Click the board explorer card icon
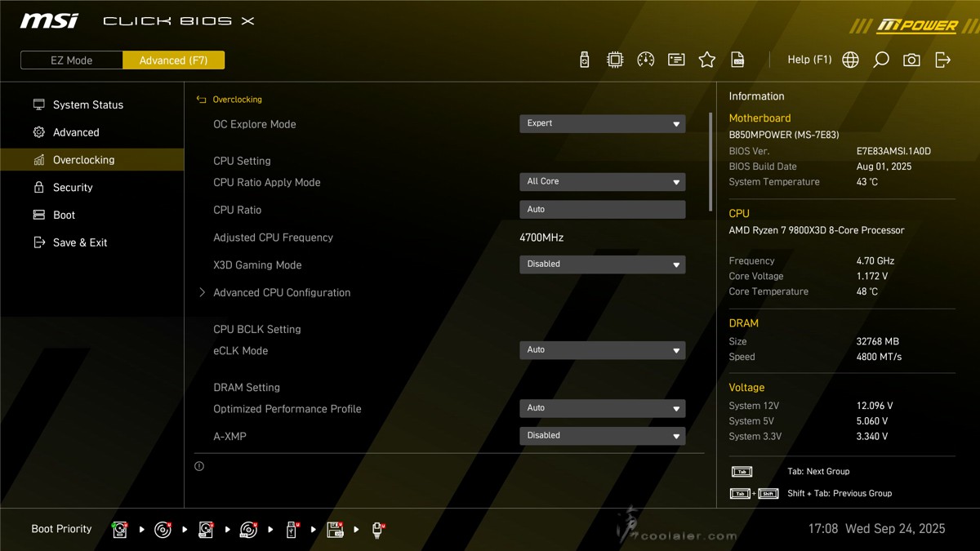Image resolution: width=980 pixels, height=551 pixels. (x=676, y=60)
